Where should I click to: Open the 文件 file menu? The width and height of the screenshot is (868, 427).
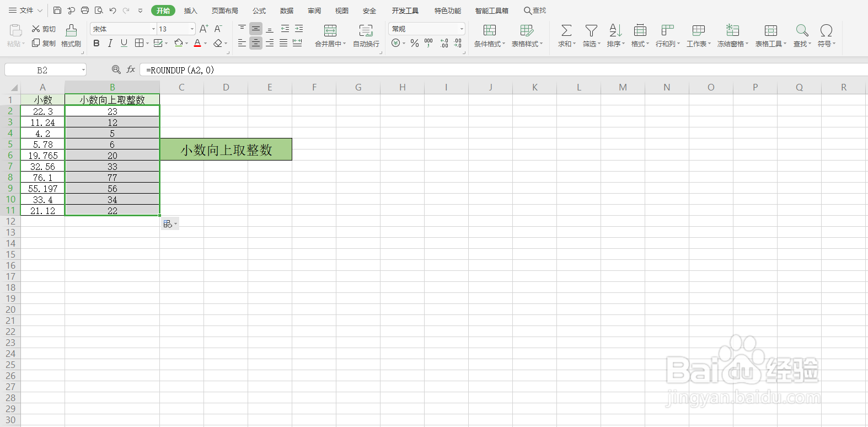pos(25,10)
